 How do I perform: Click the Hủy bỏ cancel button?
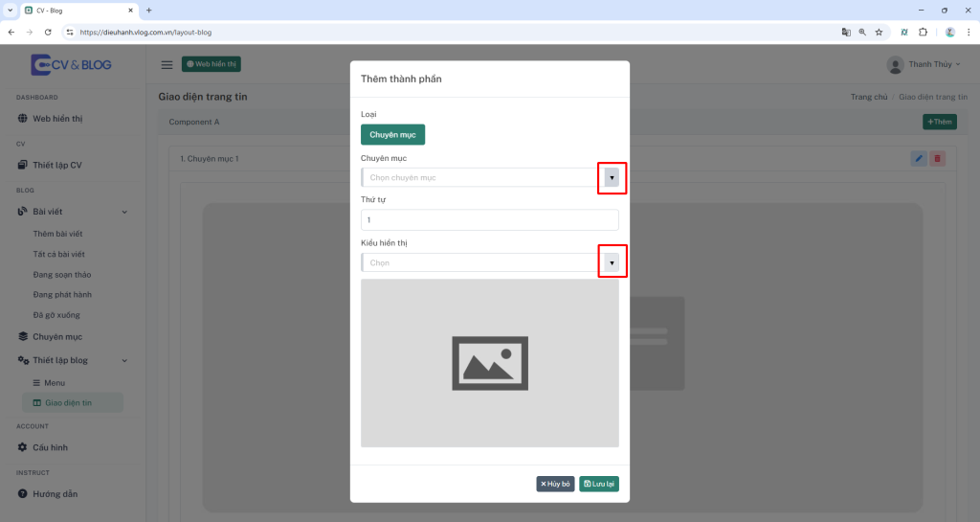555,484
